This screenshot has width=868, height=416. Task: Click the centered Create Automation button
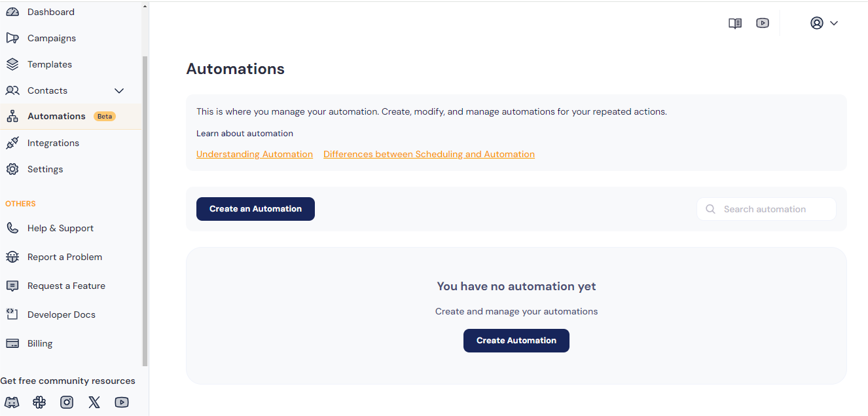[516, 341]
